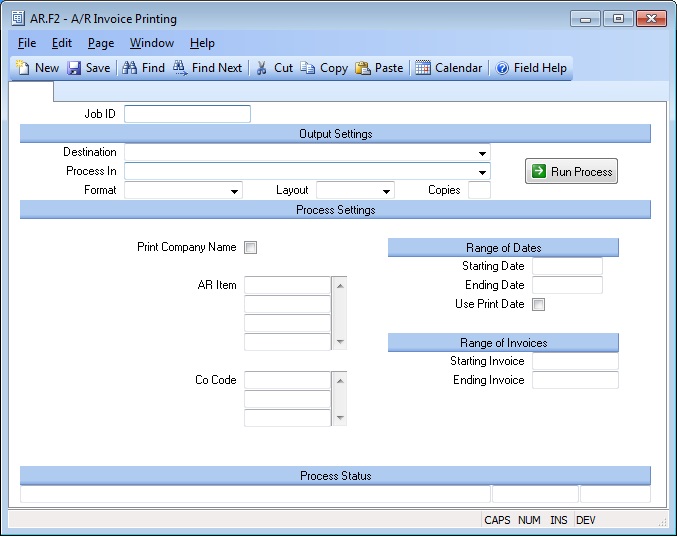Click the Find binoculars icon
Screen dimensions: 677x537
[x=130, y=68]
